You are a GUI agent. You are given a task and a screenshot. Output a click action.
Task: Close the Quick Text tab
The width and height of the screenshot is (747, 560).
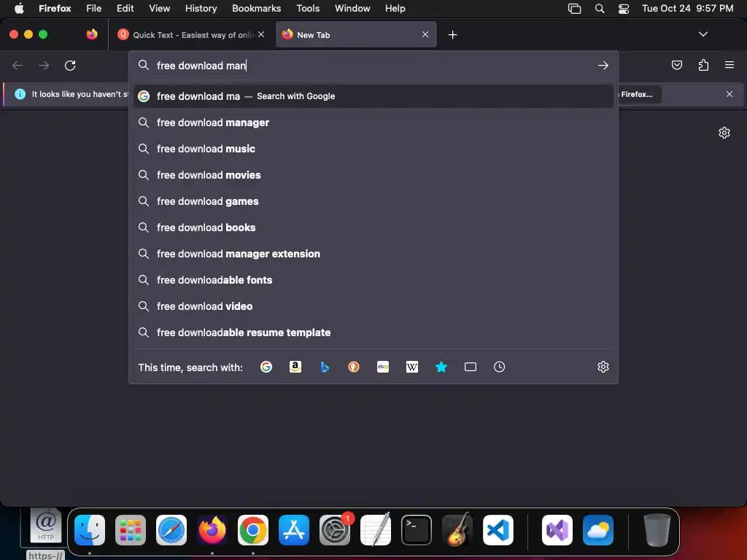(261, 34)
